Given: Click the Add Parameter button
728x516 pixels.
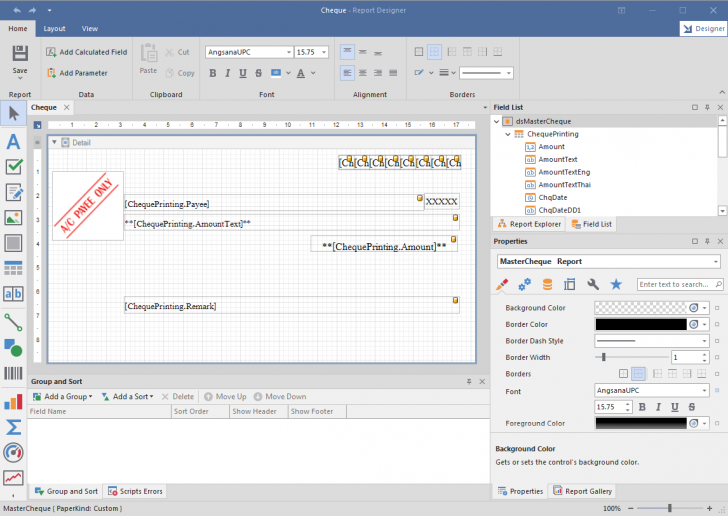Looking at the screenshot, I should pos(76,73).
